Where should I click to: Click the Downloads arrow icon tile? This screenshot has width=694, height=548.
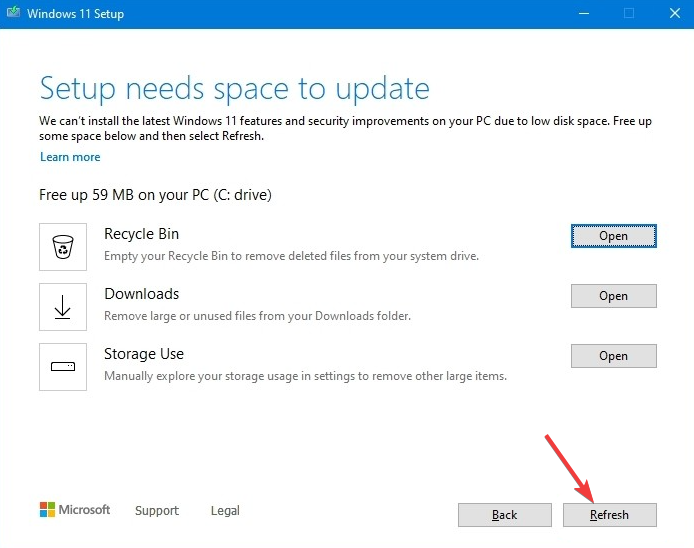tap(63, 307)
